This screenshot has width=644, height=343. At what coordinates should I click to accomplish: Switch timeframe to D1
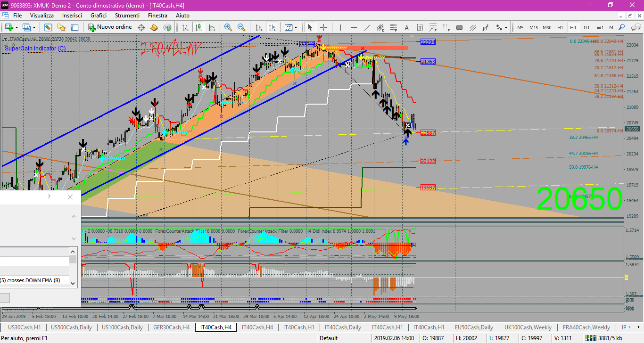pos(586,27)
